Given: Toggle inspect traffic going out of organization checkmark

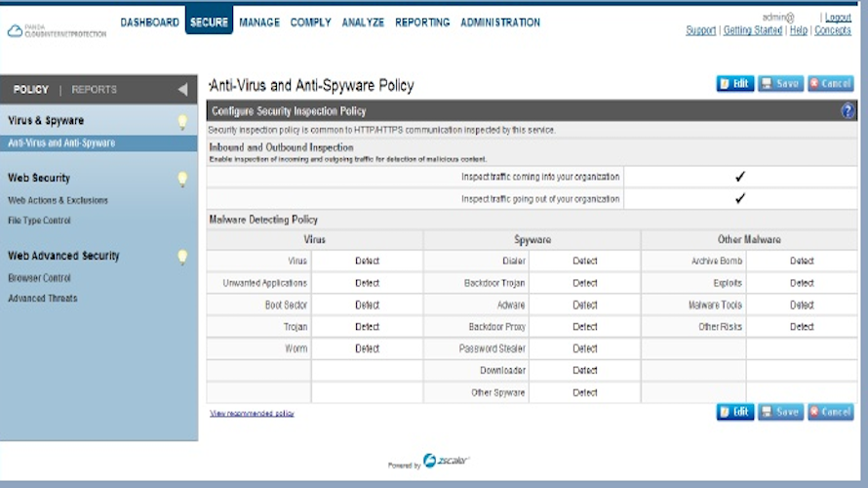Looking at the screenshot, I should (x=740, y=199).
